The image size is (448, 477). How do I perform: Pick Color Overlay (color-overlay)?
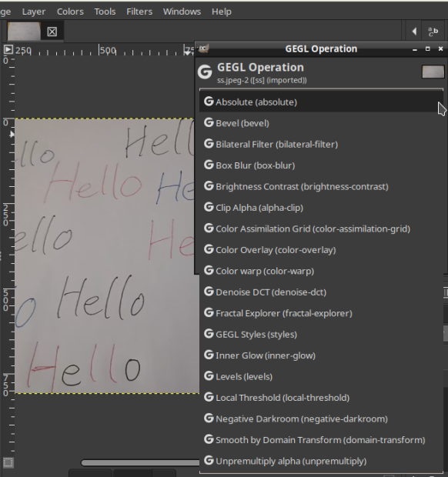321,250
